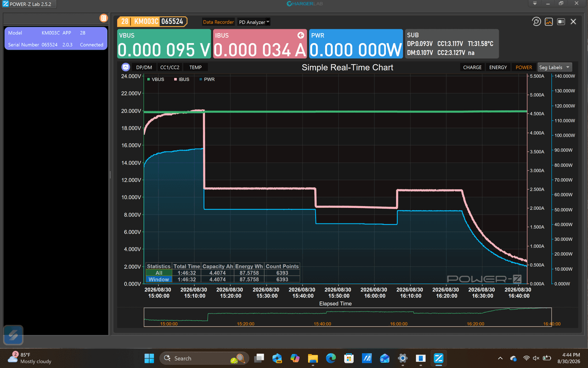Toggle IBUS series in chart legend
Viewport: 588px width, 368px height.
pyautogui.click(x=181, y=79)
